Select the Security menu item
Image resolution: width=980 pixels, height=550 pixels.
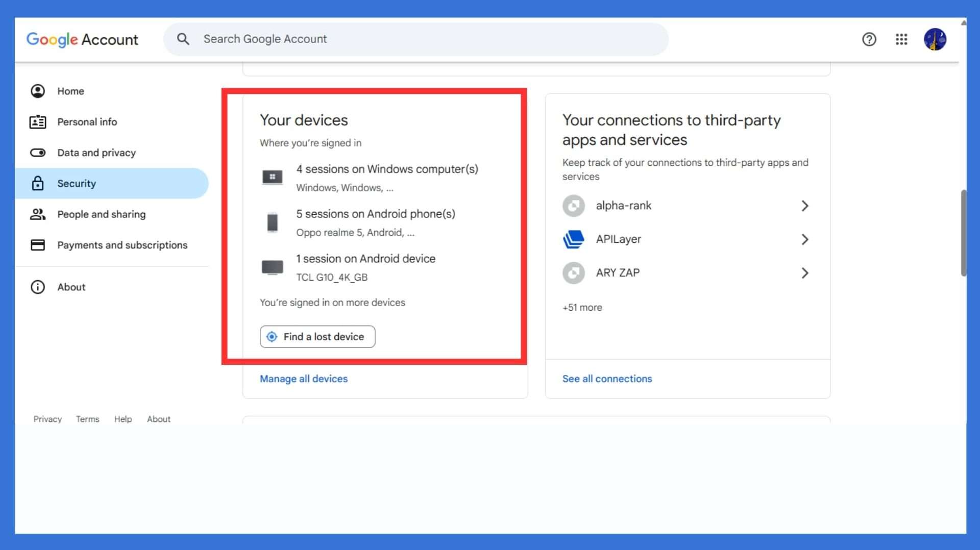tap(112, 183)
